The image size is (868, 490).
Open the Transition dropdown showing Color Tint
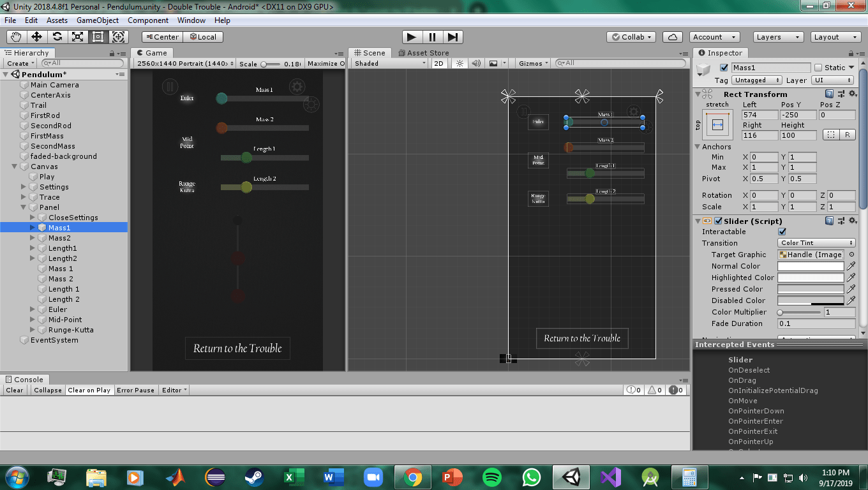[816, 243]
